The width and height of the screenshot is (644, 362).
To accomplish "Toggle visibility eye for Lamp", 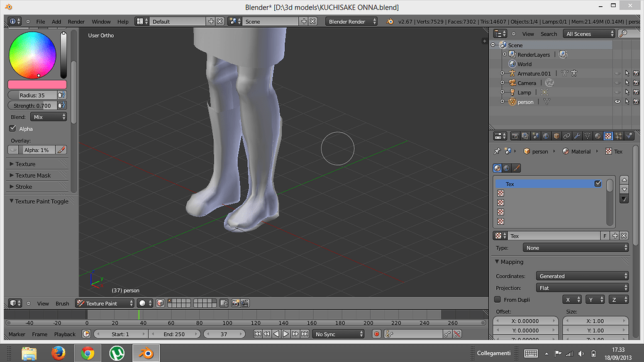I will [x=618, y=92].
